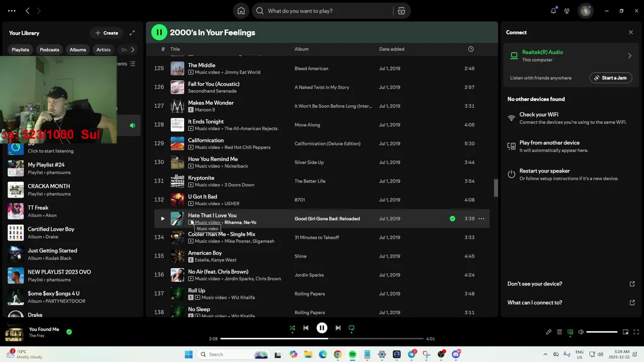The width and height of the screenshot is (644, 362).
Task: Expand Your Library to full view
Action: point(132,33)
